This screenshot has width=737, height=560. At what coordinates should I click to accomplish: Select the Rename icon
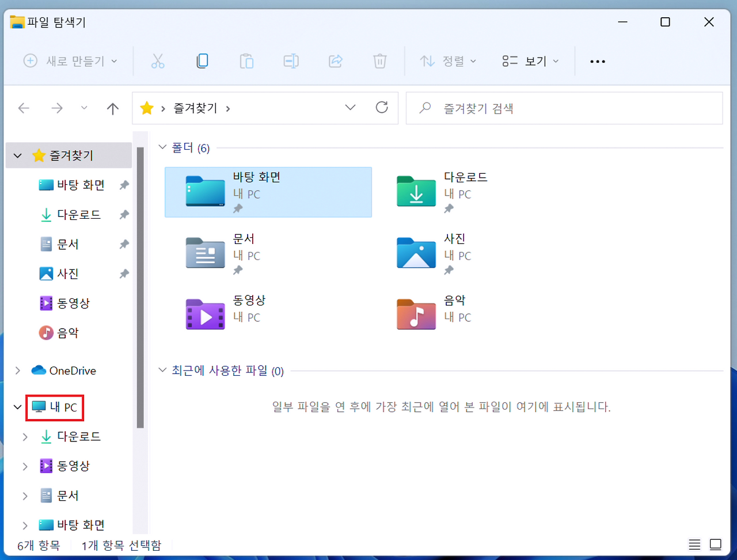(x=291, y=60)
